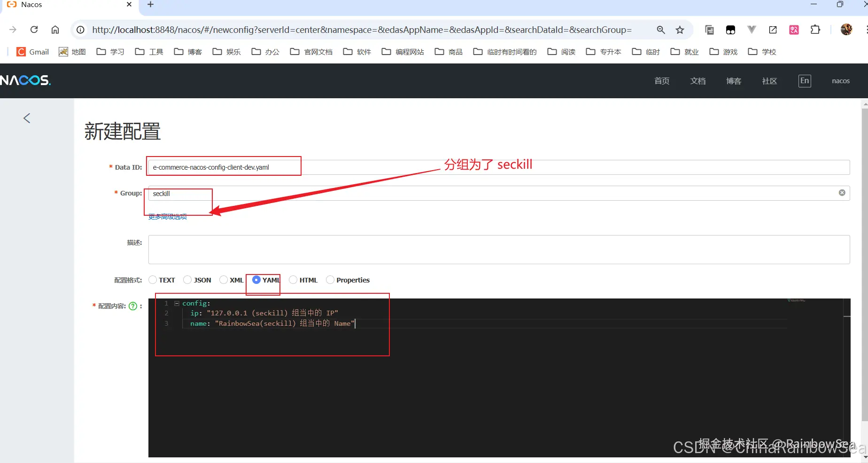Open the 软件 bookmark folder

click(357, 52)
